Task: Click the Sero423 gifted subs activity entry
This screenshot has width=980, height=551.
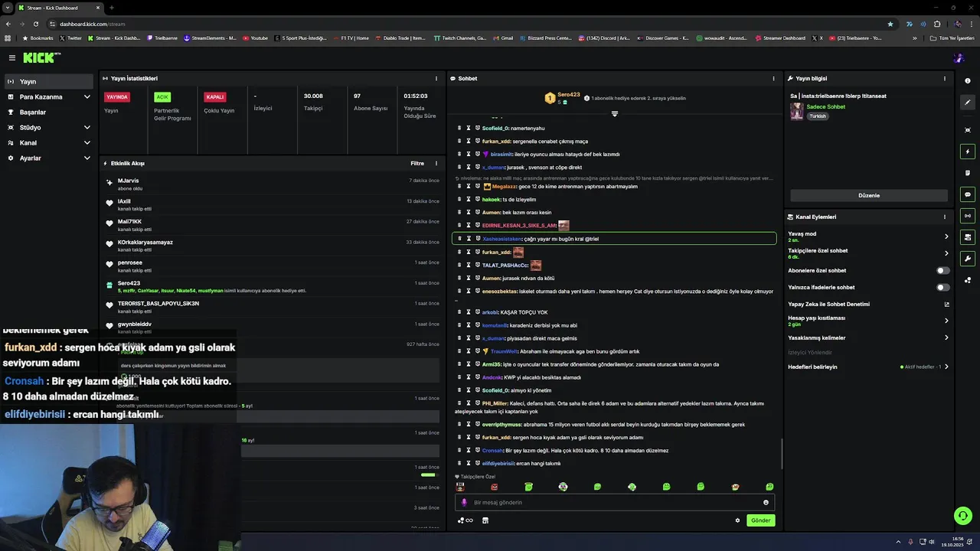Action: click(273, 287)
